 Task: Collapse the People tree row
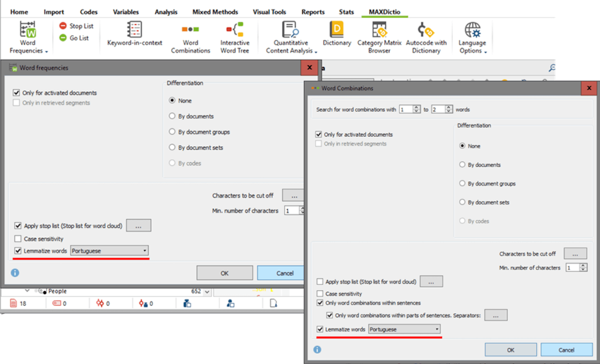pos(27,291)
